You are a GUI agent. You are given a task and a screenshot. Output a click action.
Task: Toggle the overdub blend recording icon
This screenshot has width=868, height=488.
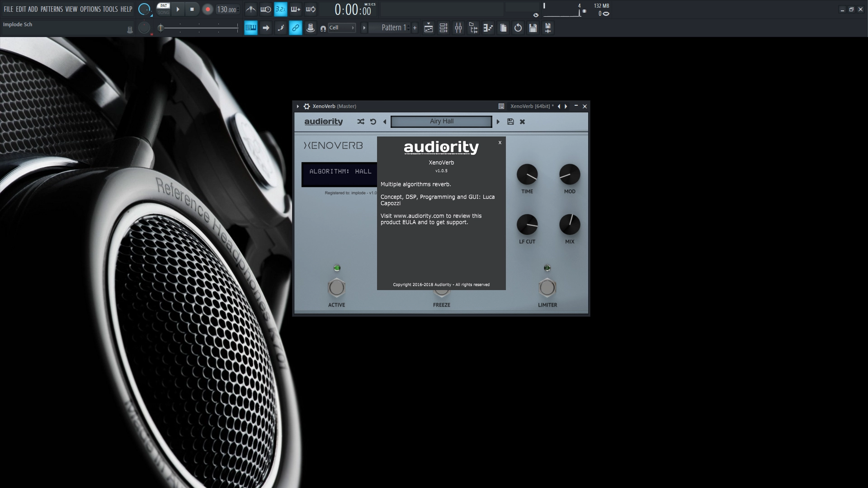[x=296, y=9]
